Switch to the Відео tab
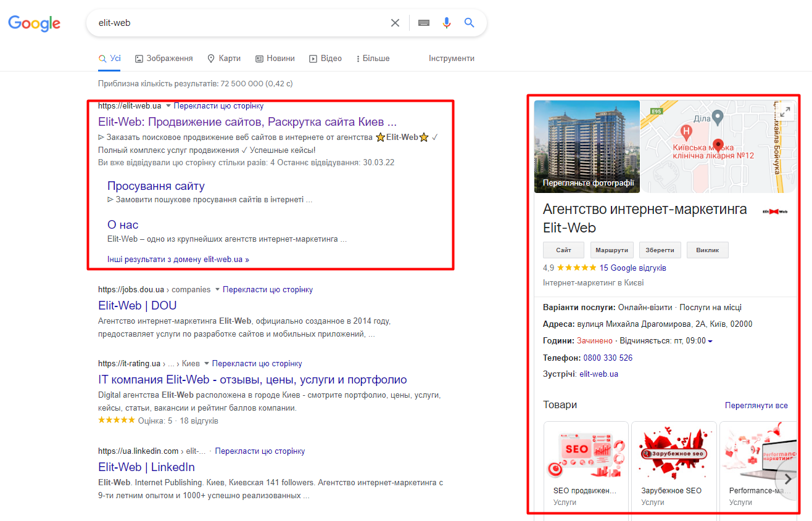 tap(326, 59)
